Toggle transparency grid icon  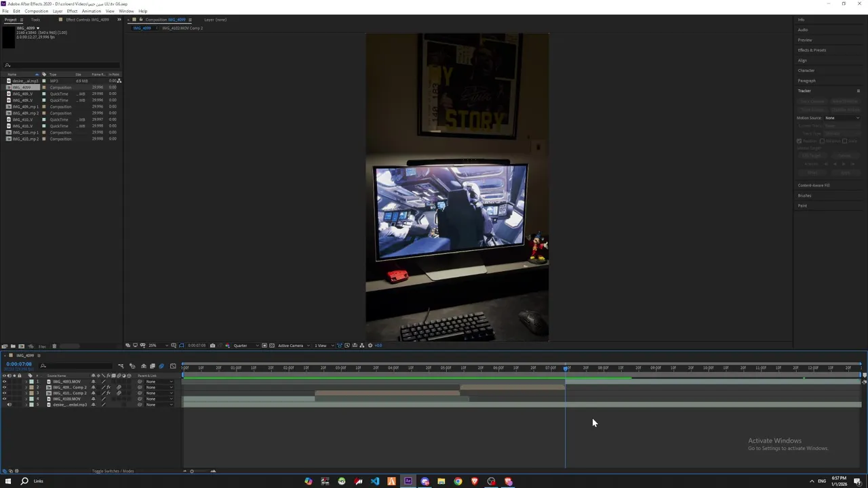point(272,346)
